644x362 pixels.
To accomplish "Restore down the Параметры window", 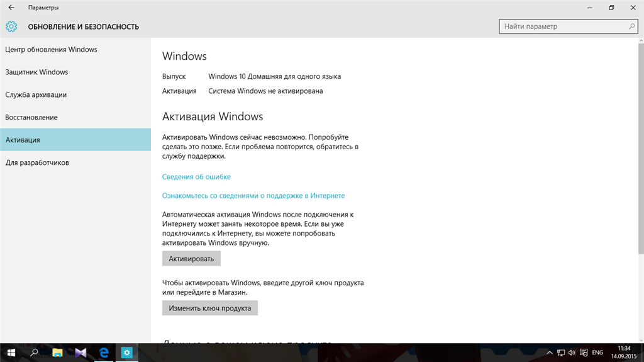I will [x=611, y=8].
